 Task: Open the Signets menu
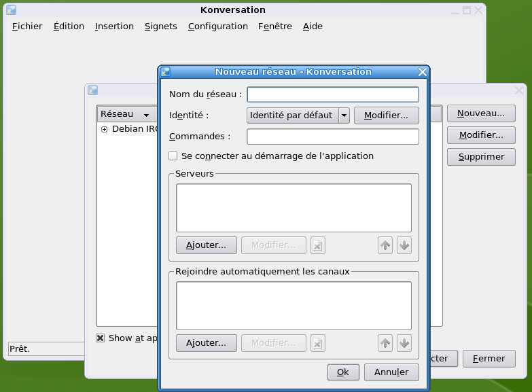coord(160,26)
